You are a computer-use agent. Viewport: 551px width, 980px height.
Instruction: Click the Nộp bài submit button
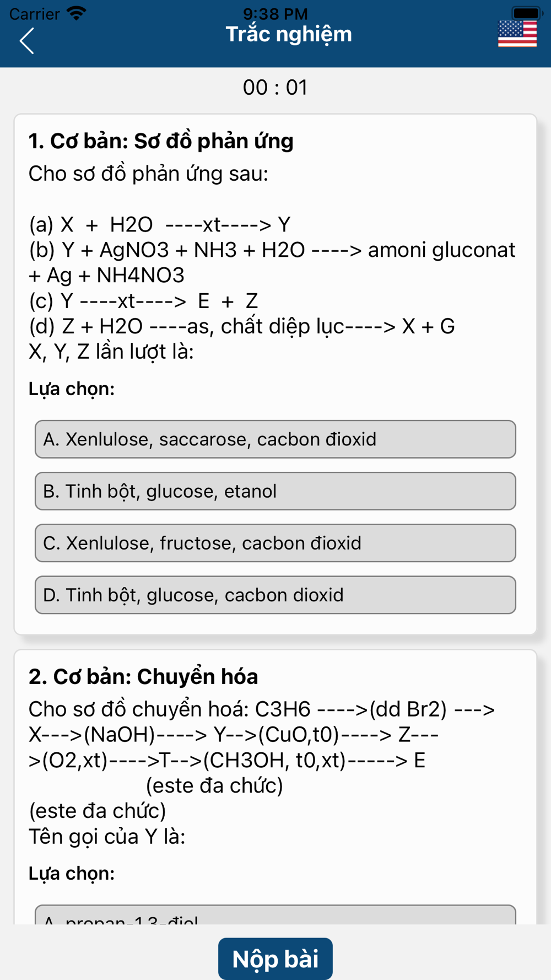pyautogui.click(x=275, y=959)
